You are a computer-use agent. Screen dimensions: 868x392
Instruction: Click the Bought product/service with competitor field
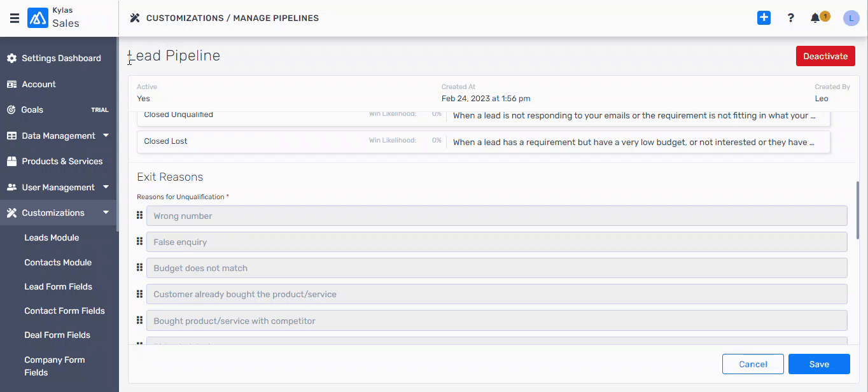pos(496,321)
